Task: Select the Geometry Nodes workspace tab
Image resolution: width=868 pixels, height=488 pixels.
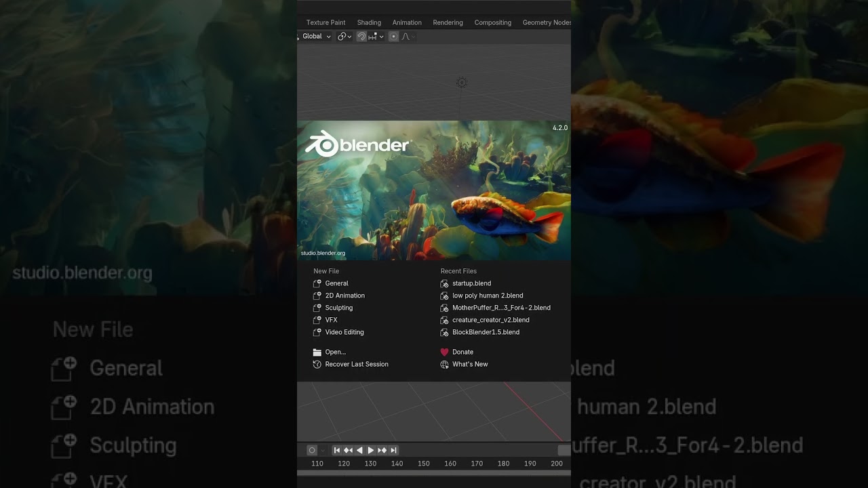Action: tap(547, 22)
